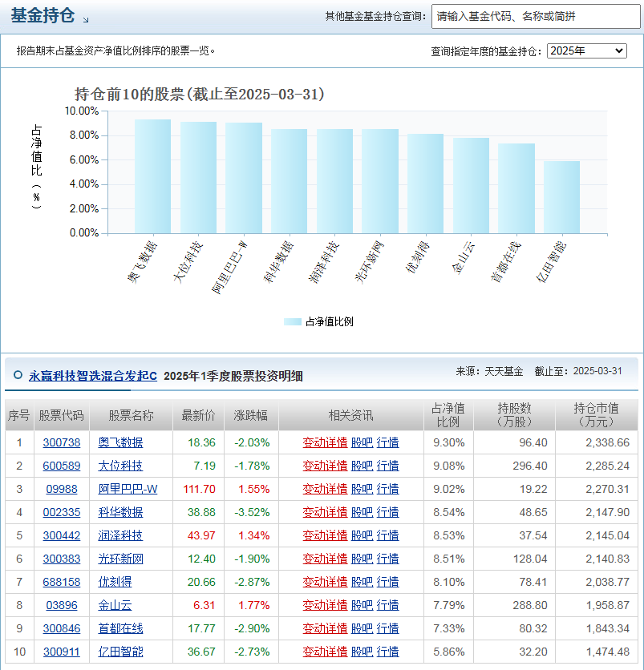This screenshot has width=644, height=670.
Task: Open 大位科技 stock name link
Action: pyautogui.click(x=120, y=466)
